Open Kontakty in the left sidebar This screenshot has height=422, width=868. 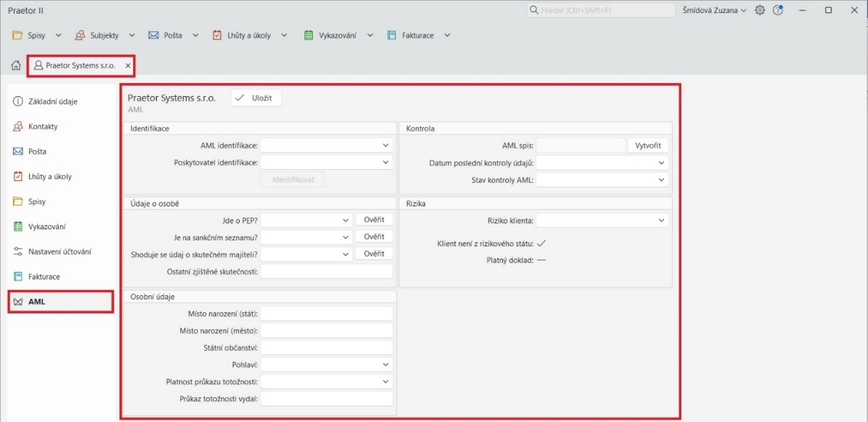[x=42, y=127]
